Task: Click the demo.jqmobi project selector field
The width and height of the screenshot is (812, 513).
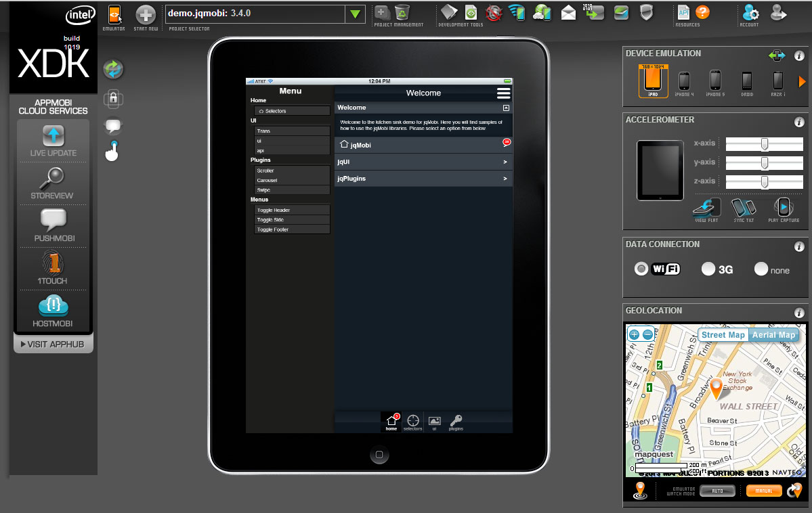Action: pyautogui.click(x=255, y=14)
